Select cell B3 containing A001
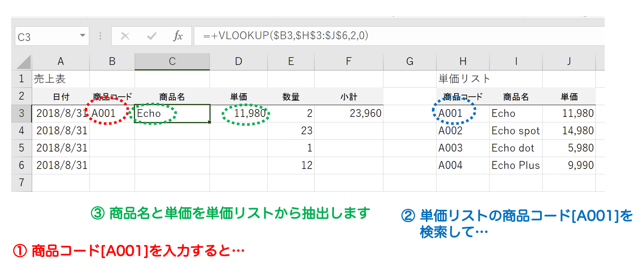The height and width of the screenshot is (279, 644). tap(112, 113)
